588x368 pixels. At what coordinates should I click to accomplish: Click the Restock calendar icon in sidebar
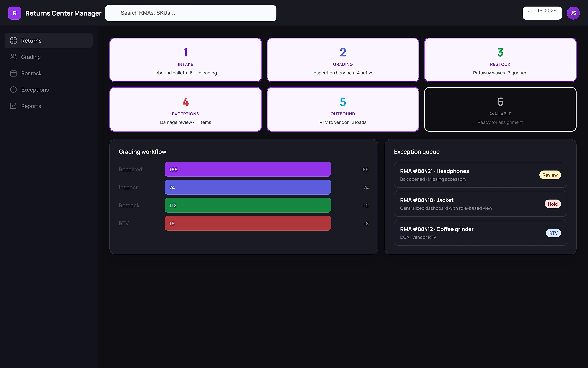coord(13,73)
